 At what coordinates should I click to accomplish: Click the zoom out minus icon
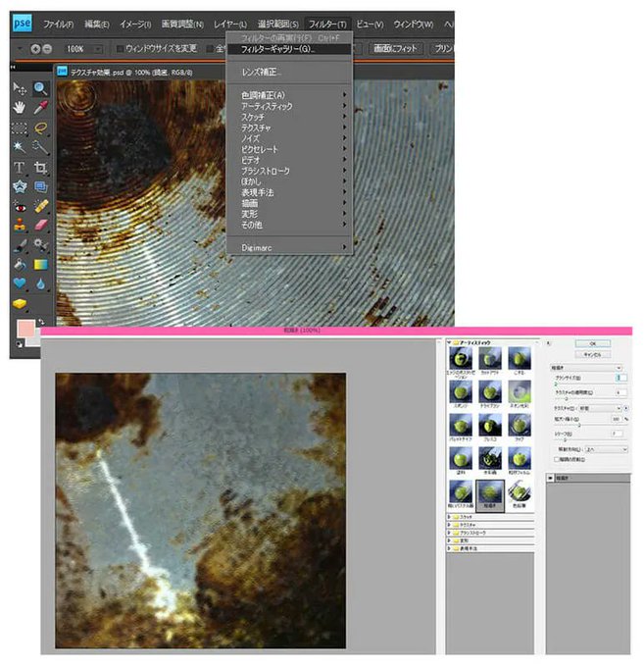(47, 49)
